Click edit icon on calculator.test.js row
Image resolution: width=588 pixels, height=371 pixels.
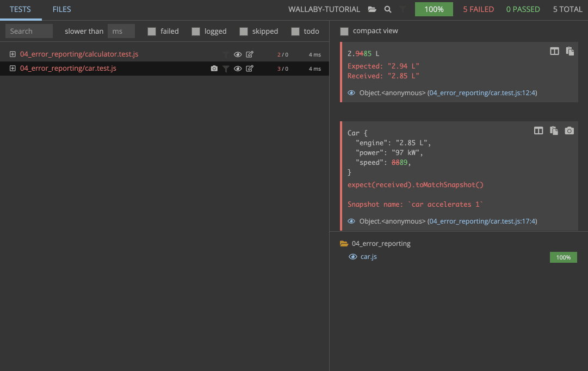(250, 54)
